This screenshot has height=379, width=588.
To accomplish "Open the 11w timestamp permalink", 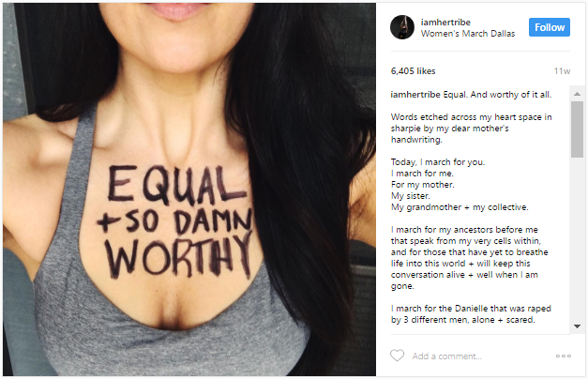I will pyautogui.click(x=562, y=71).
